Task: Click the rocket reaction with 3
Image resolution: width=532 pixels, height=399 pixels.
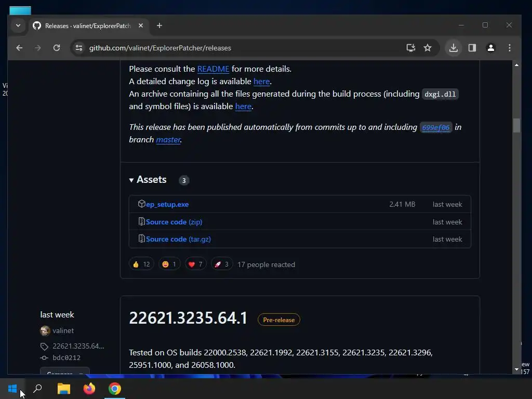Action: click(221, 264)
